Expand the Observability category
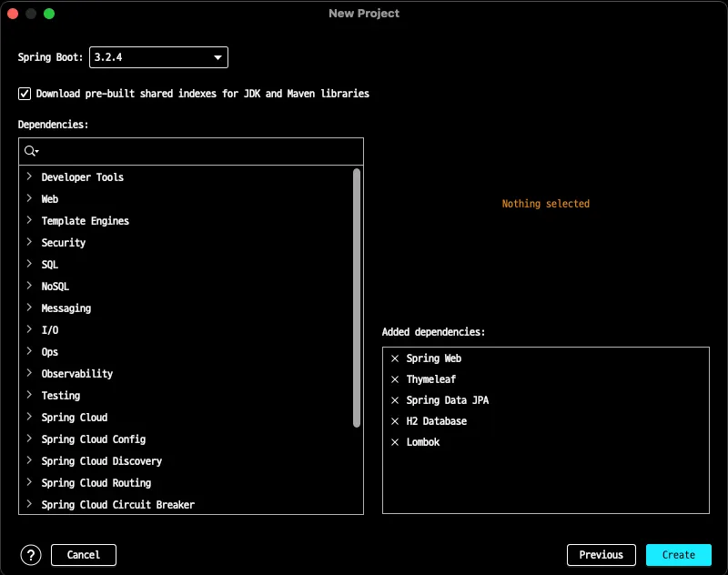728x575 pixels. pos(29,373)
